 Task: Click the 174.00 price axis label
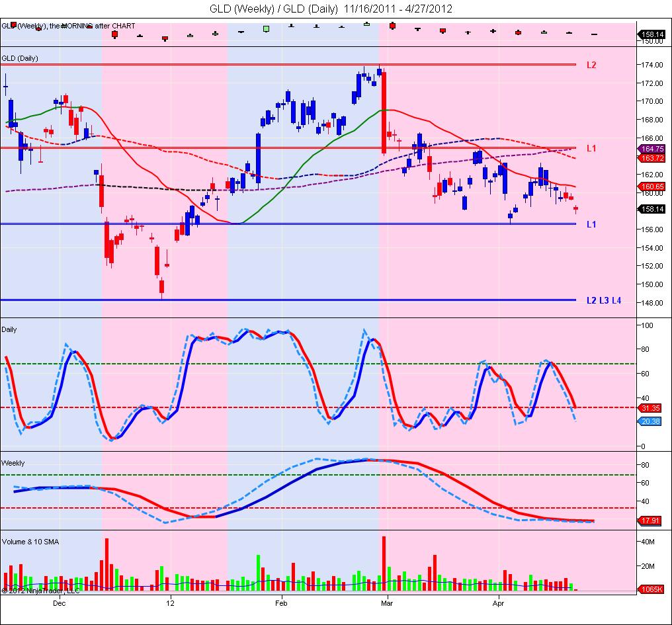tap(652, 65)
